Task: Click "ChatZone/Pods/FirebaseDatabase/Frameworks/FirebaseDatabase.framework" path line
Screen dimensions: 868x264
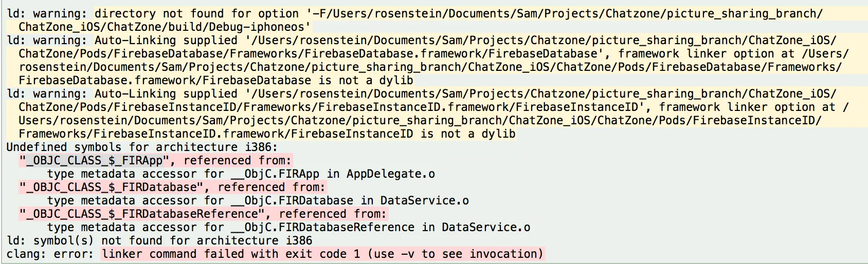Action: pyautogui.click(x=309, y=54)
